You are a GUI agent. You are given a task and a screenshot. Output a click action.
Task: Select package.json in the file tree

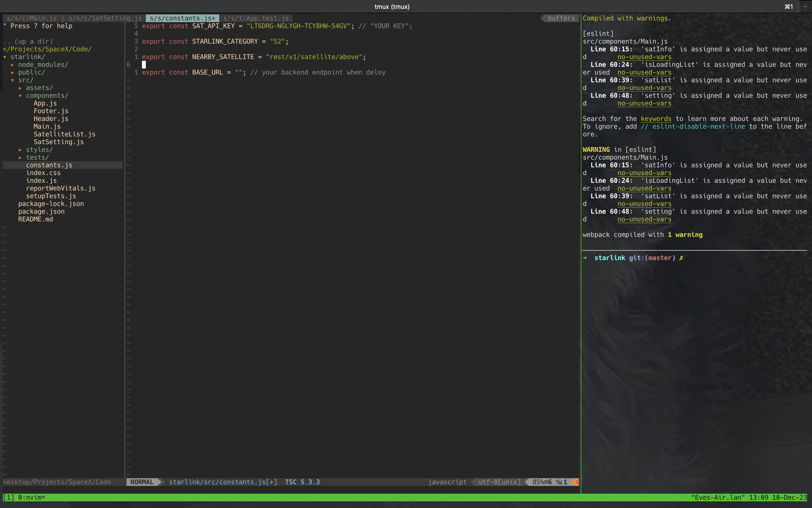tap(41, 211)
